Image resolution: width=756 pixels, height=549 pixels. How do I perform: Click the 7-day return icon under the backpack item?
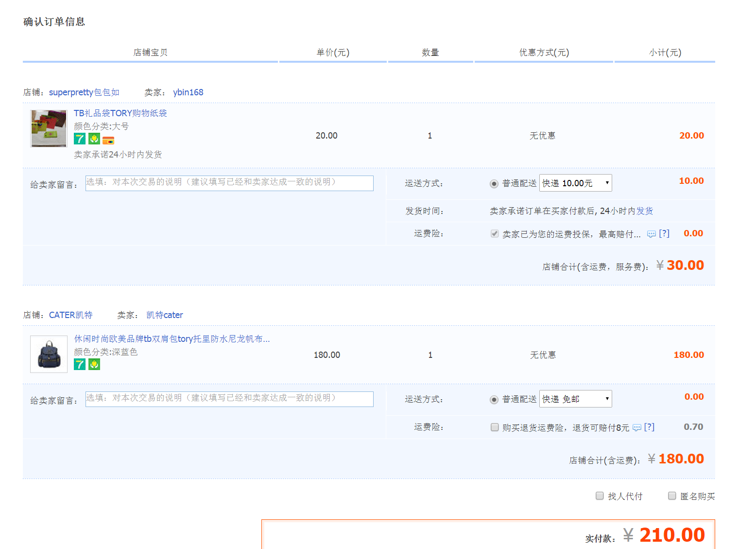coord(80,364)
